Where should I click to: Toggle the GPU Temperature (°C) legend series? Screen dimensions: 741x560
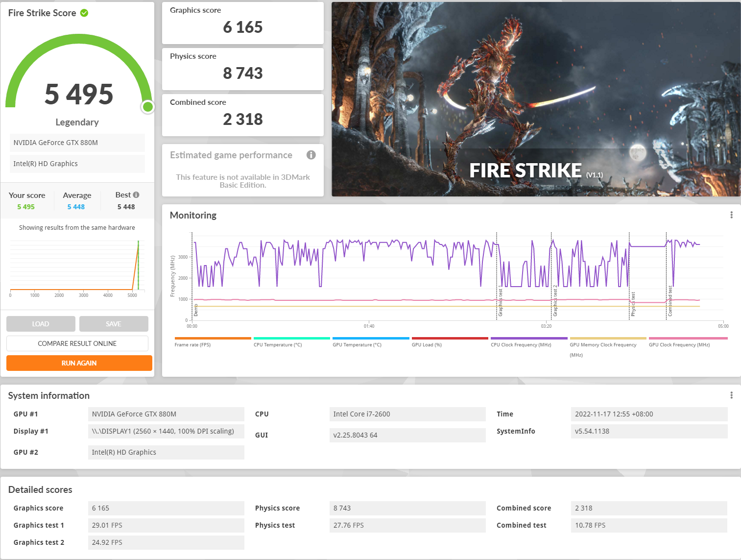click(371, 342)
